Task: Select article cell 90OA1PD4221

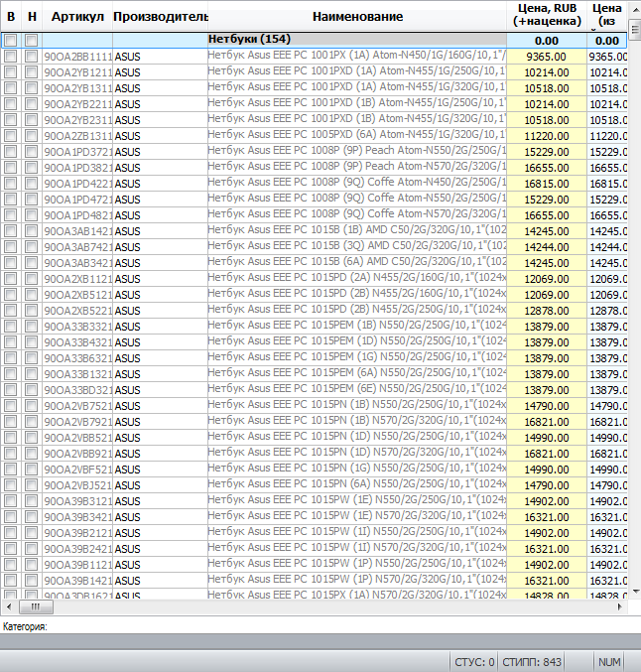Action: (x=77, y=184)
